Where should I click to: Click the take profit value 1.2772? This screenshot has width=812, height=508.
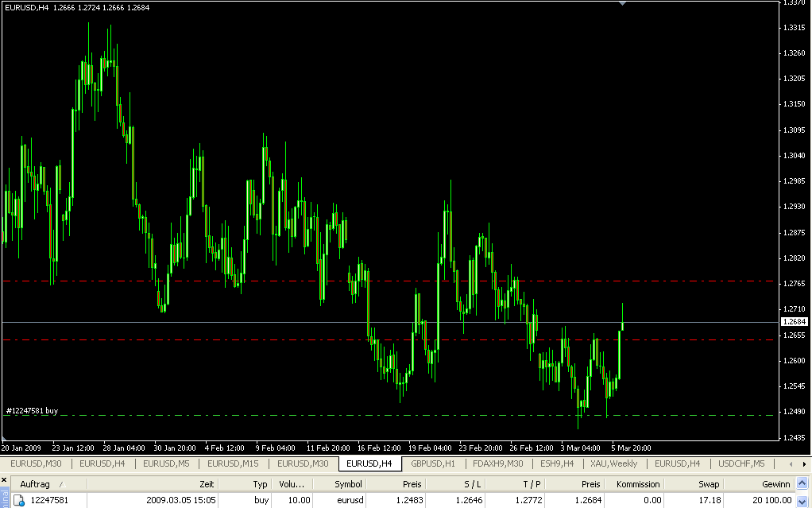528,500
